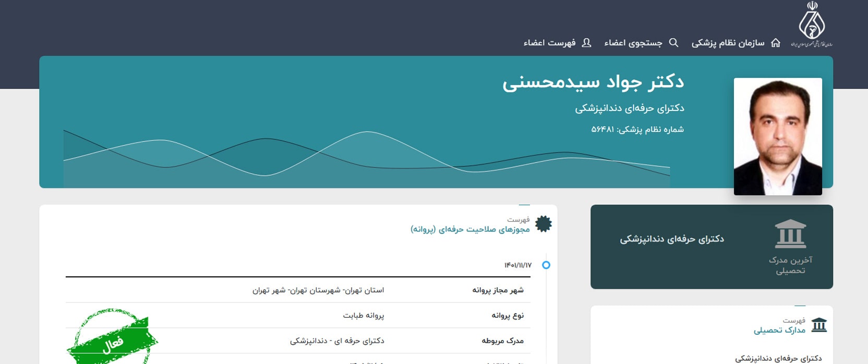Select the name heading دکتر جواد سیدمحسنی

593,82
